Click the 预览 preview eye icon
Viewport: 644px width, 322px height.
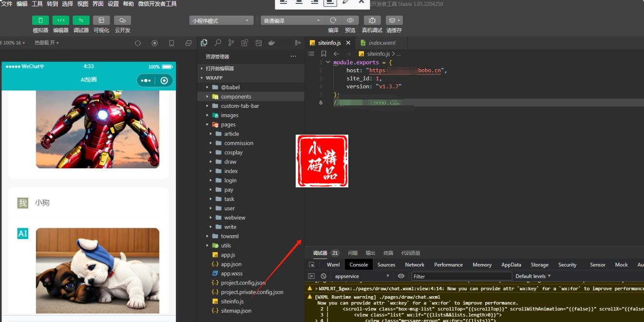click(x=350, y=20)
